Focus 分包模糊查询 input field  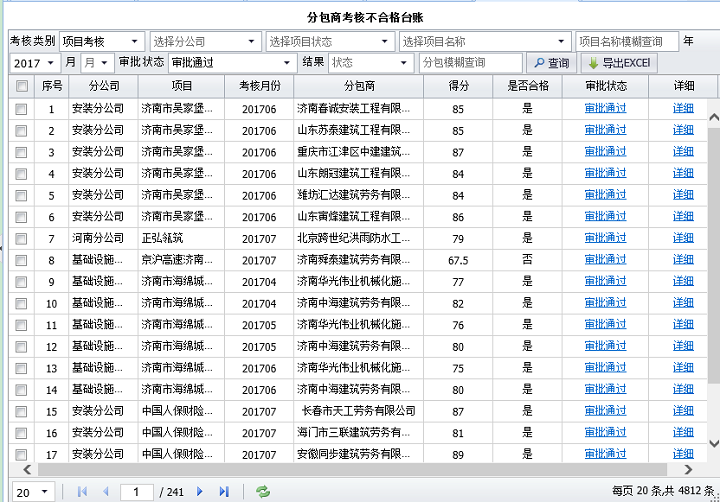point(471,63)
